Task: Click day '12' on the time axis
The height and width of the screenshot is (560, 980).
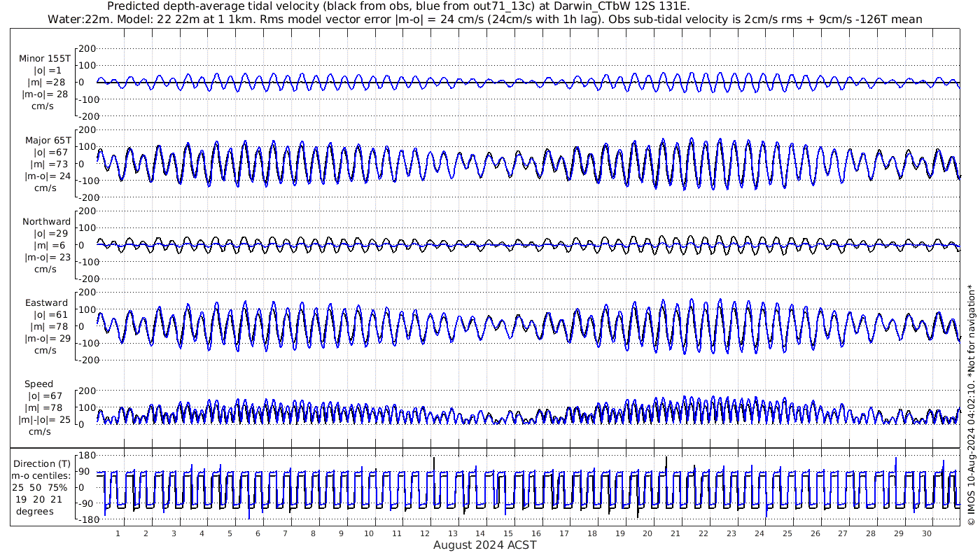Action: pyautogui.click(x=425, y=533)
